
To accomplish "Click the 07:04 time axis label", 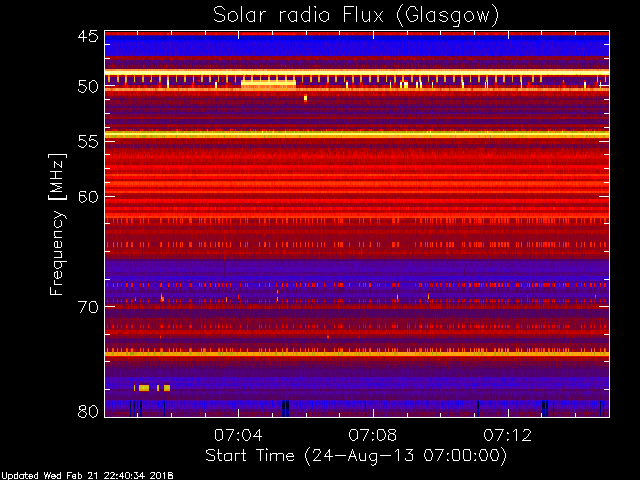I will tap(238, 435).
